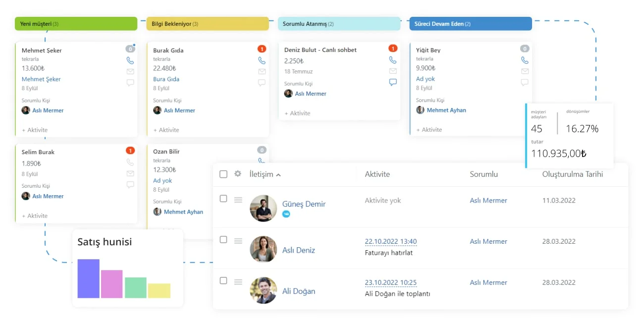Screen dimensions: 644x327
Task: Click the hamburger menu beside Güneş Demir
Action: 238,200
